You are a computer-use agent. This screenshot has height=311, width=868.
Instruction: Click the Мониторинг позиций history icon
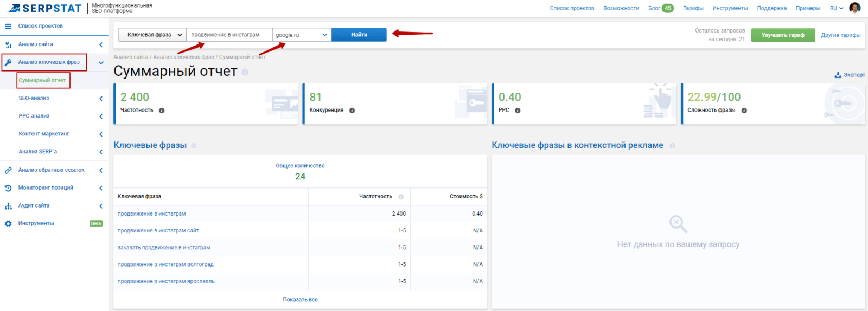pos(8,188)
